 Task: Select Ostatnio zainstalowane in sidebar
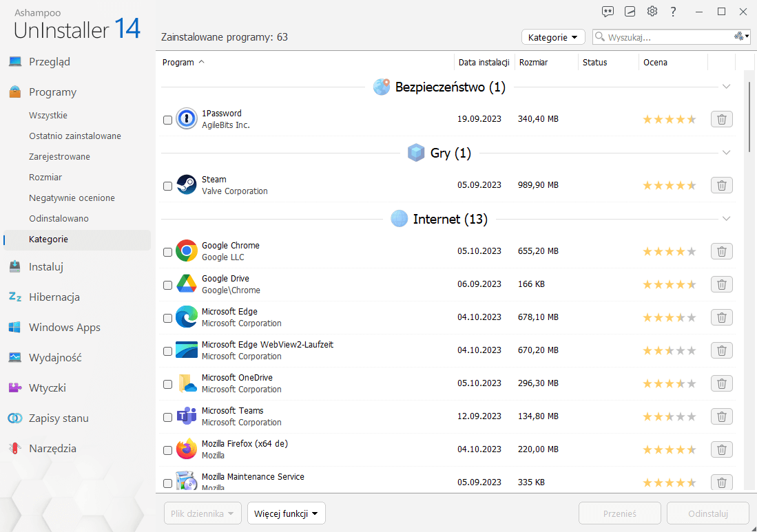pyautogui.click(x=75, y=136)
